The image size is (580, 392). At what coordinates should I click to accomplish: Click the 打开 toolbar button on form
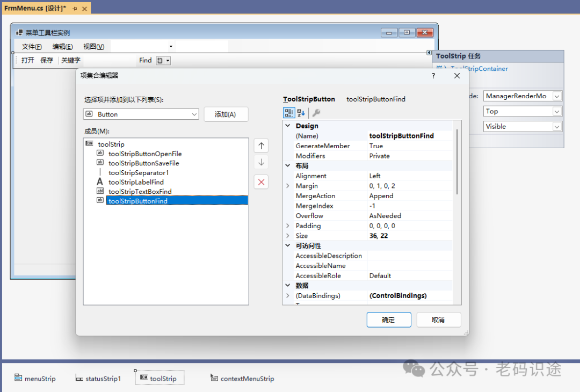pyautogui.click(x=28, y=60)
